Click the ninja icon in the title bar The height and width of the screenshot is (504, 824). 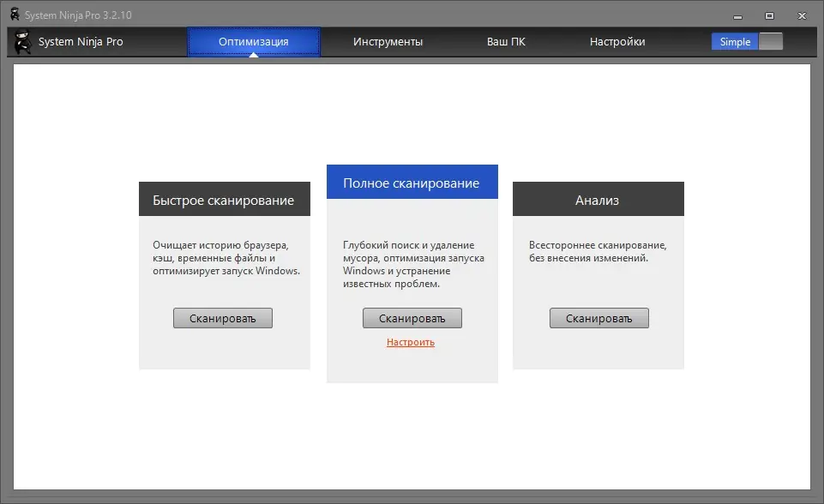pyautogui.click(x=15, y=14)
